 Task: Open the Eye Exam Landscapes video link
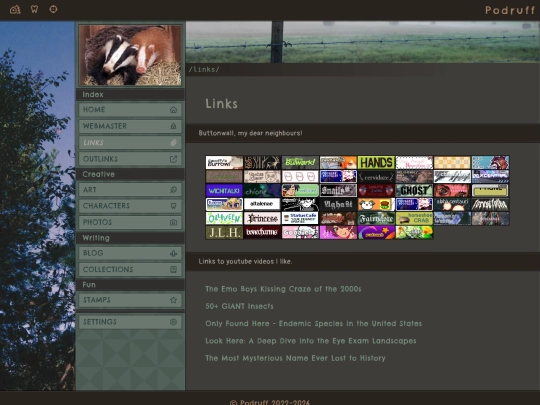[311, 341]
